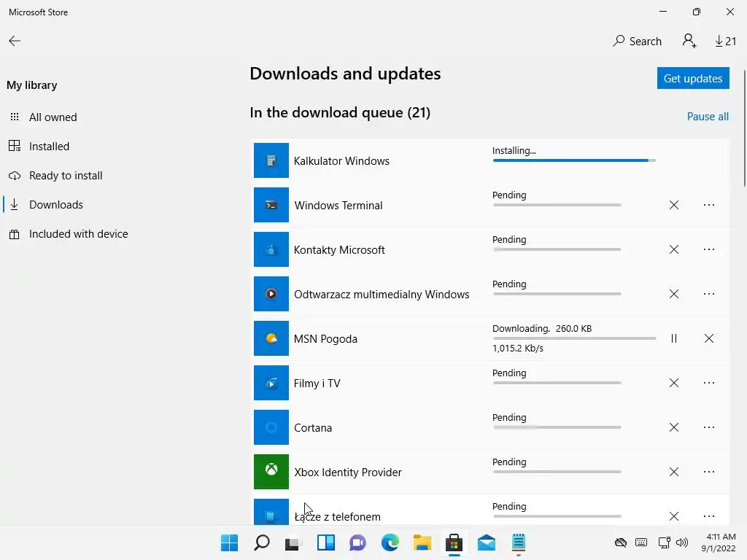Image resolution: width=747 pixels, height=560 pixels.
Task: Click the Xbox Identity Provider name
Action: 348,472
